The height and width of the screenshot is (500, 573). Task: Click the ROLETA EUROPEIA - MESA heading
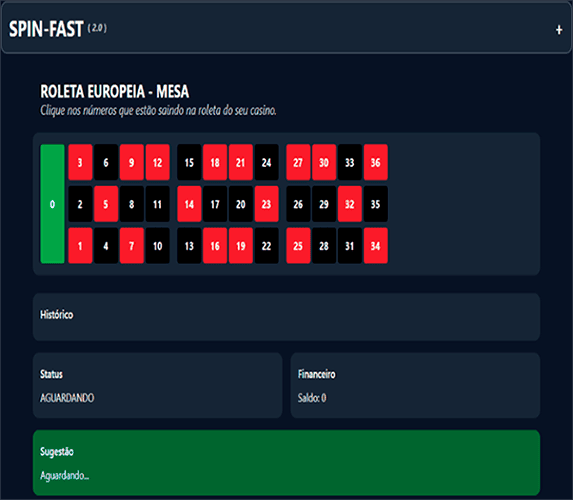[114, 91]
